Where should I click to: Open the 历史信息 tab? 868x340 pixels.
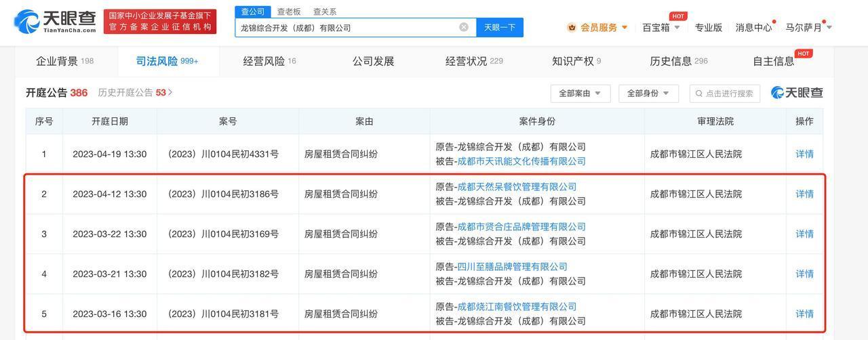678,61
